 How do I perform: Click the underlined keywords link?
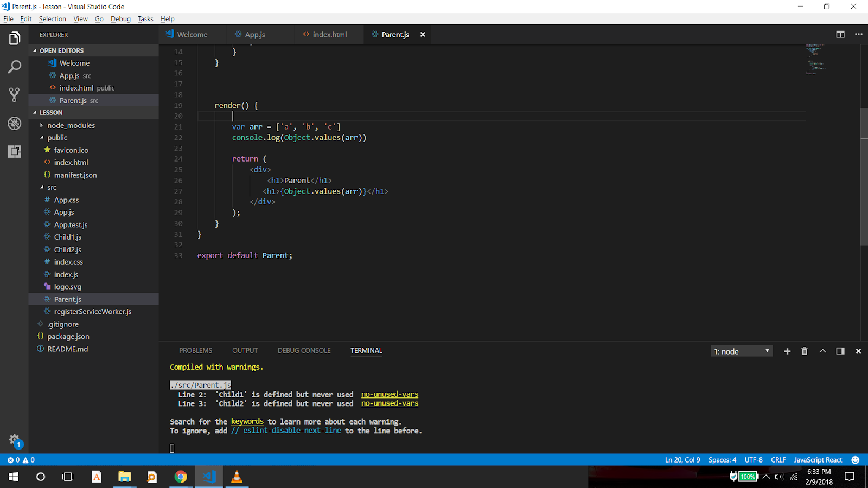point(247,421)
